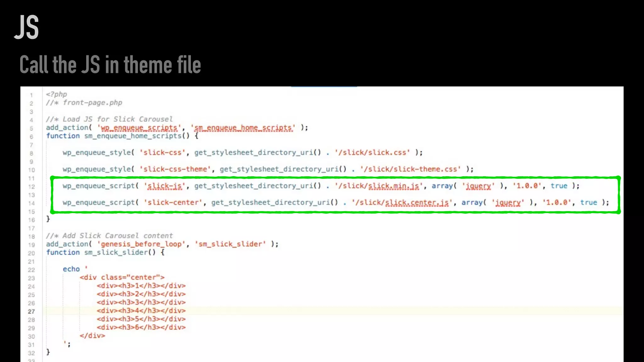Click the '<?php' opening tag on line 1
Screen dimensions: 644x362
click(56, 94)
